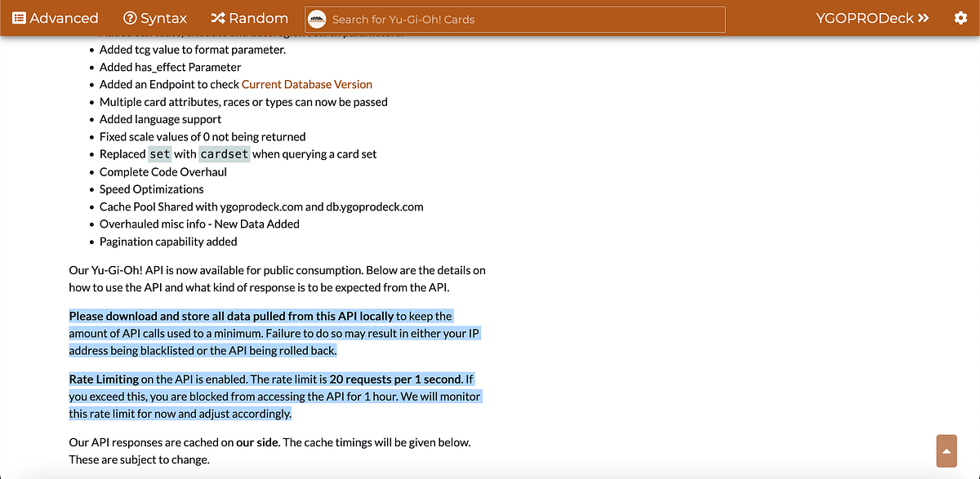Click the YGOPRODeck logo inside the search bar

pyautogui.click(x=317, y=19)
